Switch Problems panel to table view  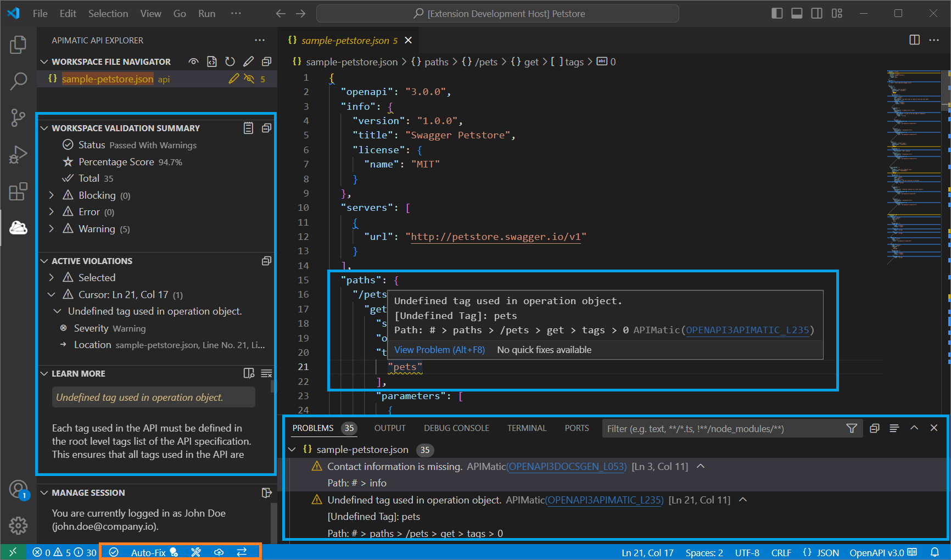tap(894, 428)
